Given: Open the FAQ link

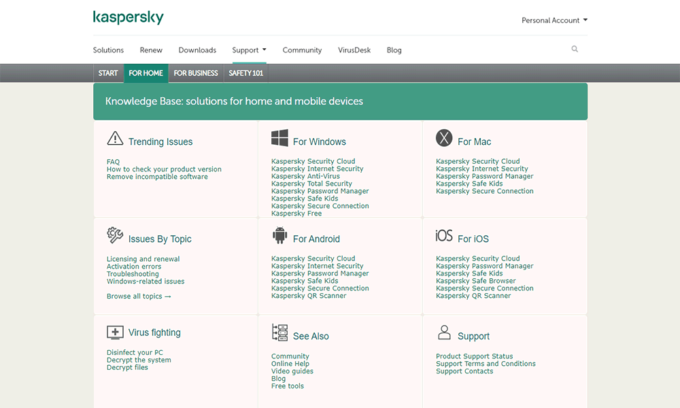Looking at the screenshot, I should (113, 162).
